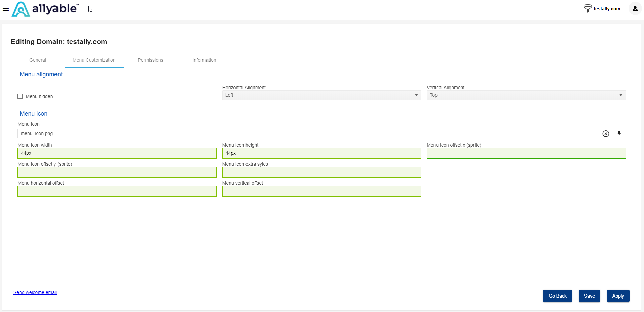The width and height of the screenshot is (644, 312).
Task: Select the Menu Customization tab
Action: tap(94, 60)
